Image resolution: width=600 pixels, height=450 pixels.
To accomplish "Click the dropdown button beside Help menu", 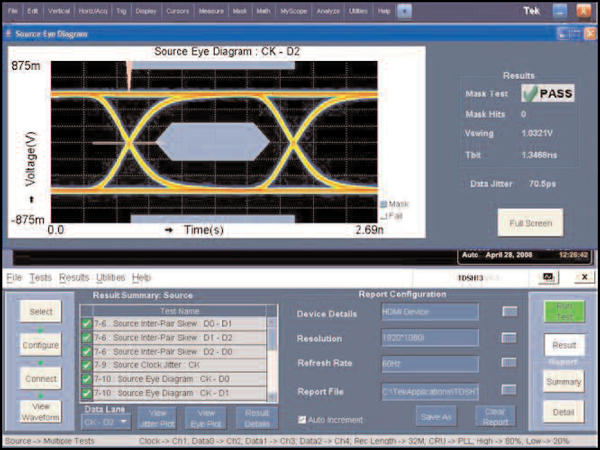I will tap(404, 9).
